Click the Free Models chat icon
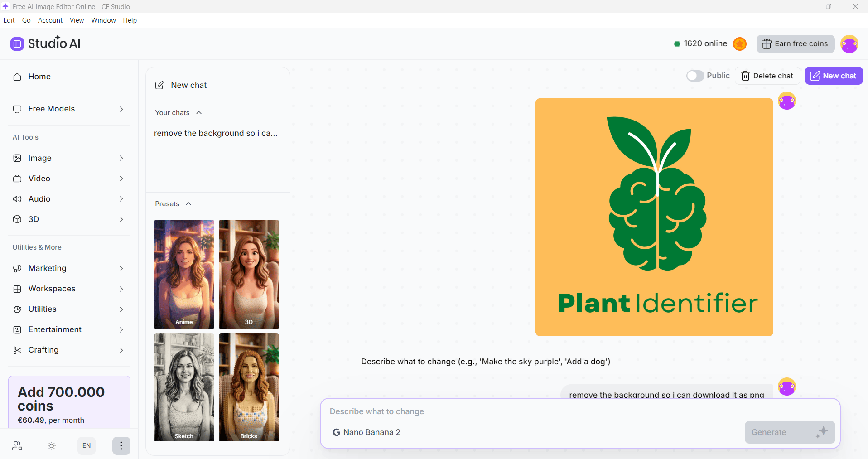This screenshot has width=868, height=459. (x=17, y=109)
